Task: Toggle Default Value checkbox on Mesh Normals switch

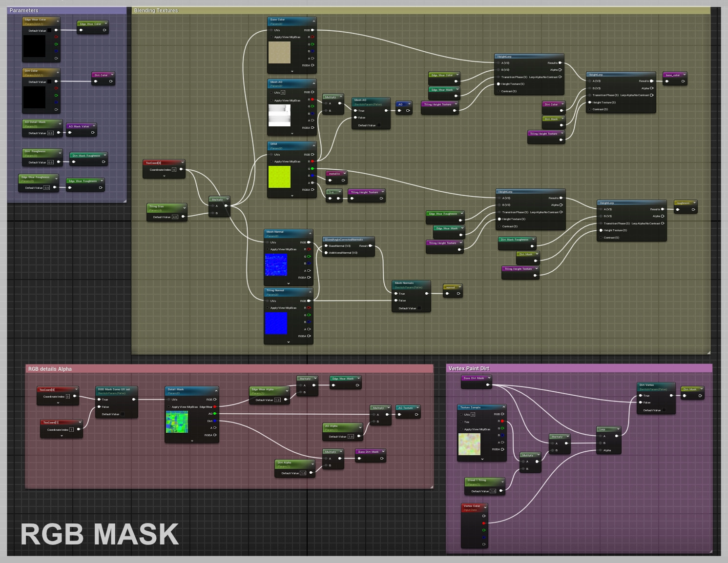Action: [x=419, y=308]
